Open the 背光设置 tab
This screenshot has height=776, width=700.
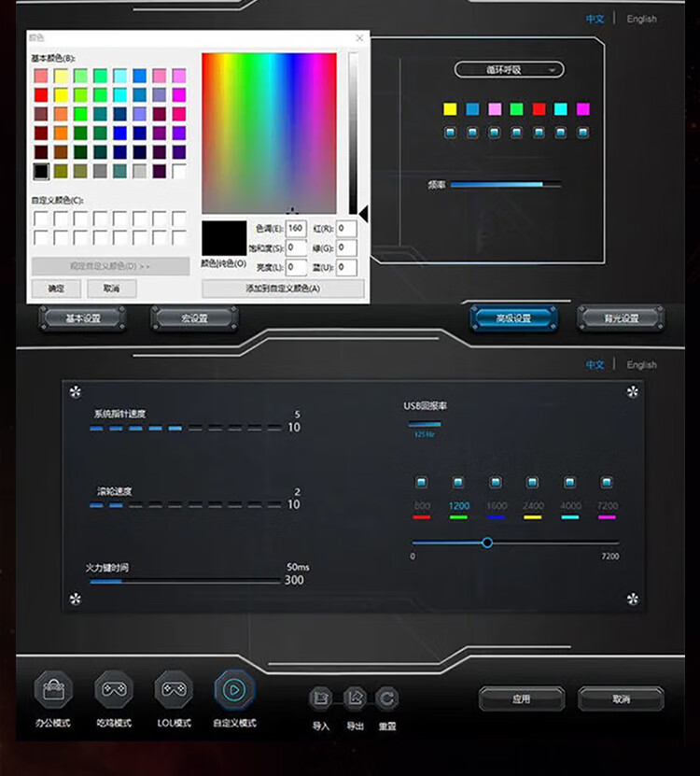[x=621, y=318]
